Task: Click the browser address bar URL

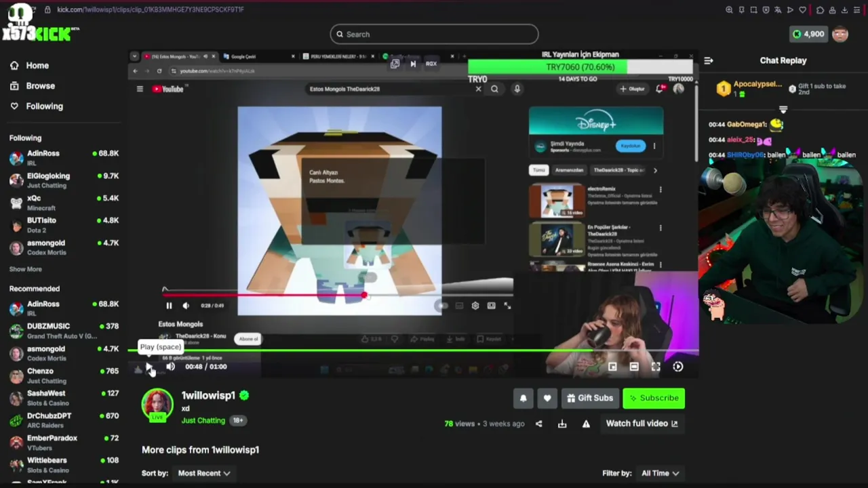Action: (x=151, y=9)
